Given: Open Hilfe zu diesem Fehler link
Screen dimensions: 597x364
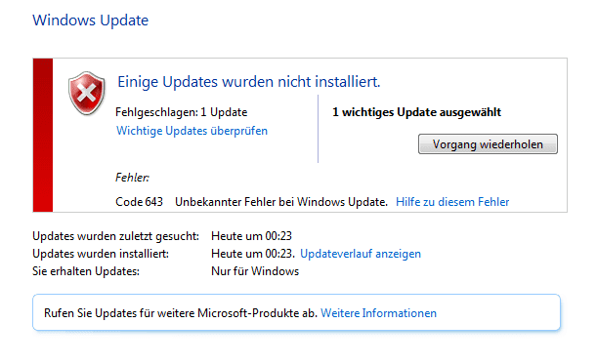Looking at the screenshot, I should point(452,202).
